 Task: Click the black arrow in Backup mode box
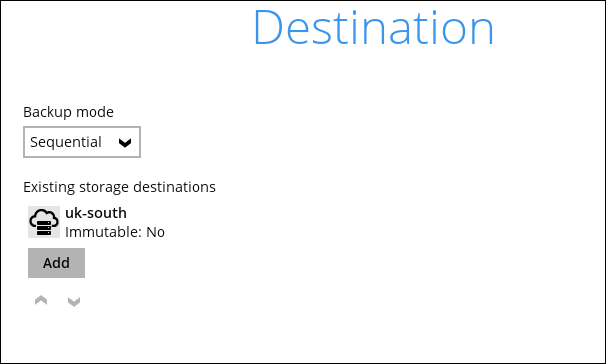[x=125, y=143]
